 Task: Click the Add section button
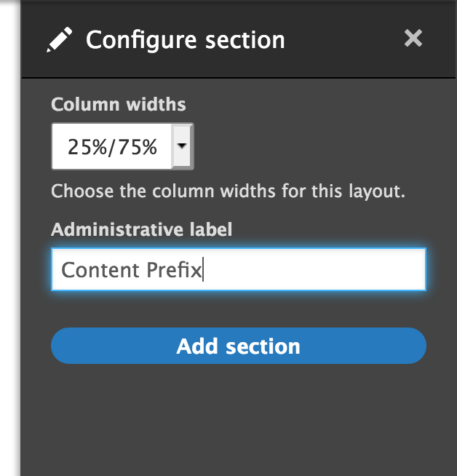coord(239,346)
